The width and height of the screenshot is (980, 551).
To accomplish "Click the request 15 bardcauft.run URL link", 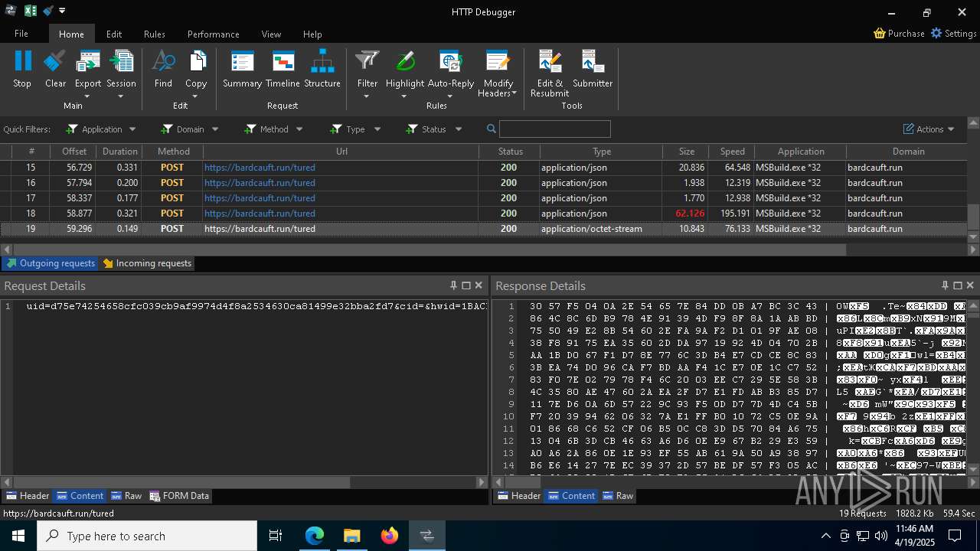I will [x=260, y=168].
